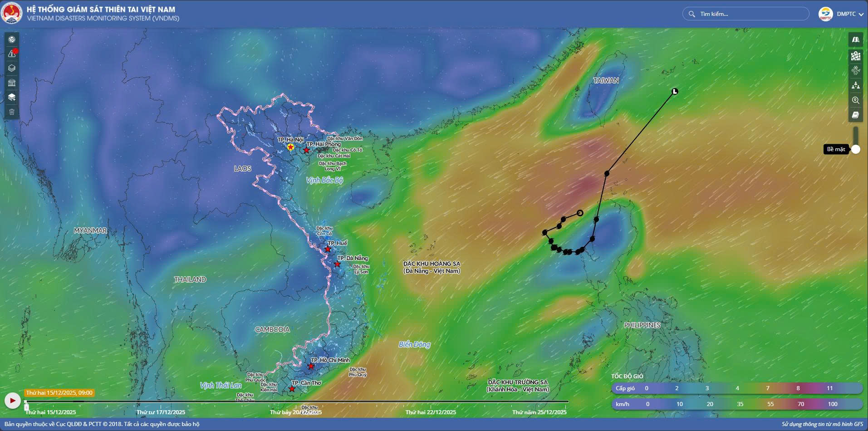Click the globe icon in left toolbar
868x431 pixels.
pos(12,39)
